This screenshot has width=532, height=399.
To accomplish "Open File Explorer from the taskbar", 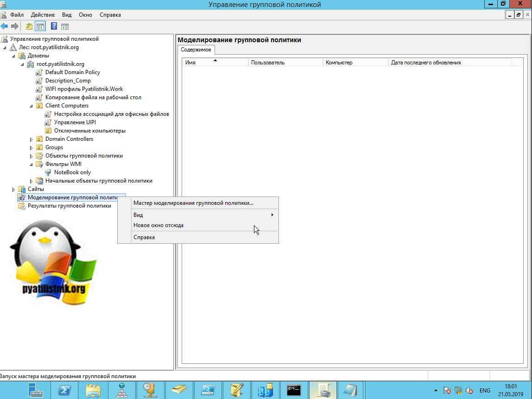I will point(93,390).
